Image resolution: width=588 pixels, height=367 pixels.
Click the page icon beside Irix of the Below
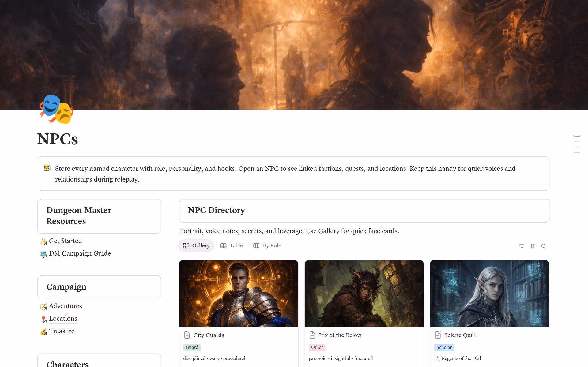click(312, 335)
